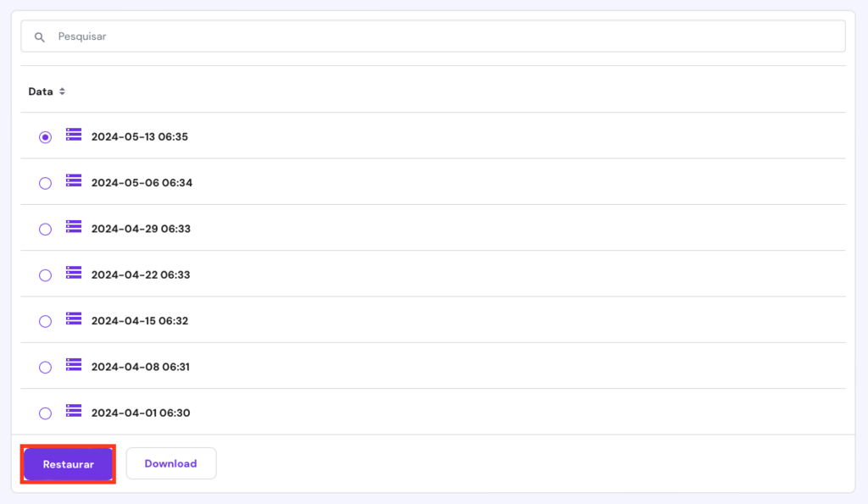Click the selected radio for 2024-05-13 06:35
Screen dimensions: 868x504
click(x=45, y=136)
